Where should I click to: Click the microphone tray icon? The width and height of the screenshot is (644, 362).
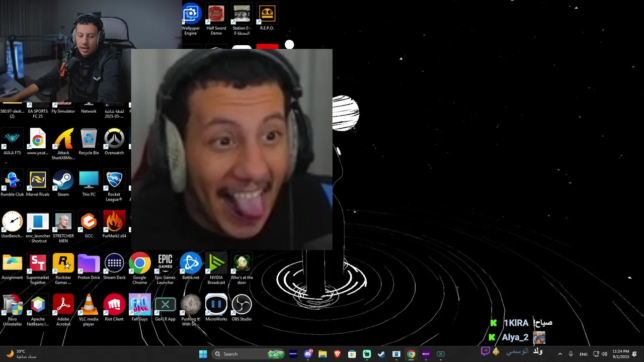[571, 354]
